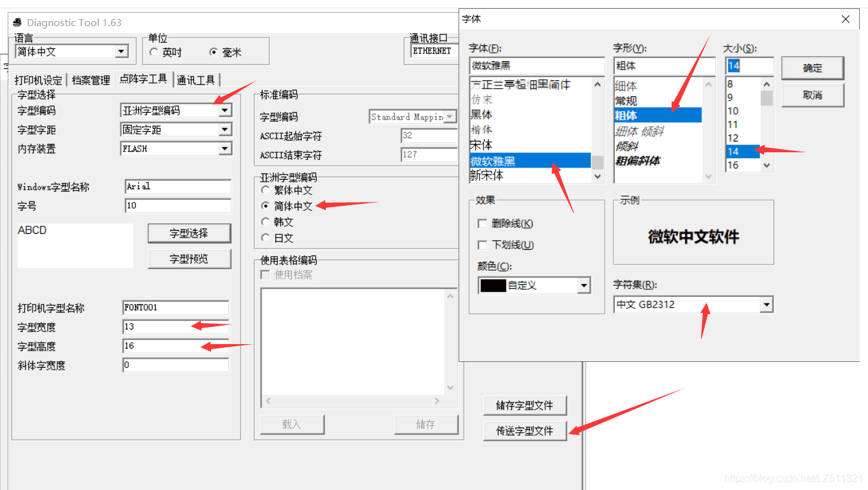Open the 字型字距 固定字距 dropdown
The image size is (868, 490).
click(x=224, y=129)
